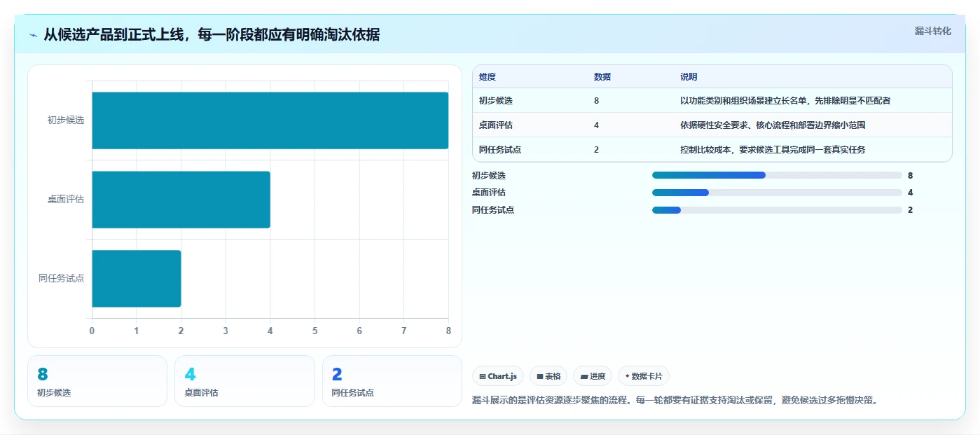This screenshot has height=435, width=980.
Task: Click the x-axis tick label 5
Action: pos(315,331)
